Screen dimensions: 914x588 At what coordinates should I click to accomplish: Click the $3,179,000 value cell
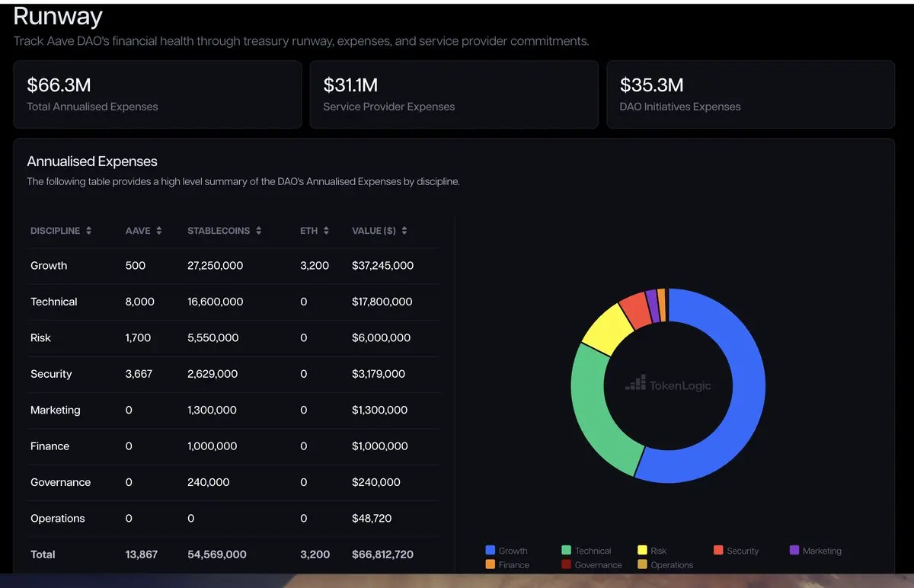pyautogui.click(x=379, y=374)
